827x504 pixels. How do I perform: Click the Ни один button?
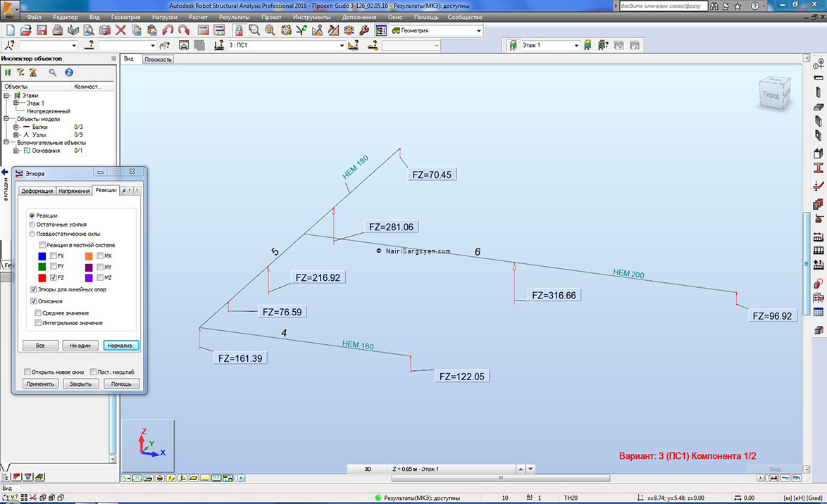pos(81,346)
